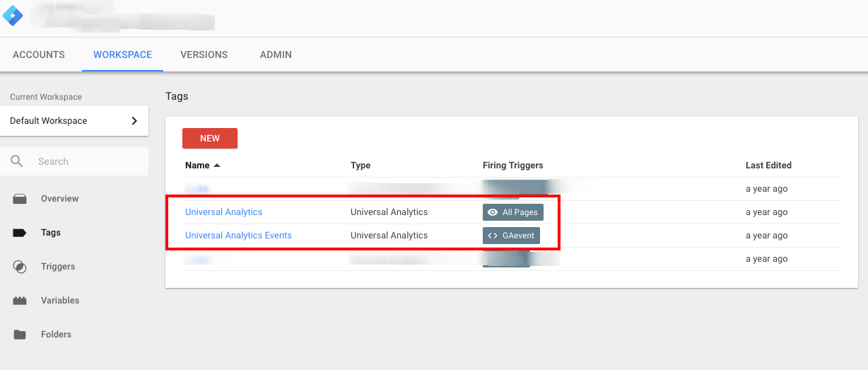868x370 pixels.
Task: Focus the sidebar Search field
Action: tap(74, 161)
